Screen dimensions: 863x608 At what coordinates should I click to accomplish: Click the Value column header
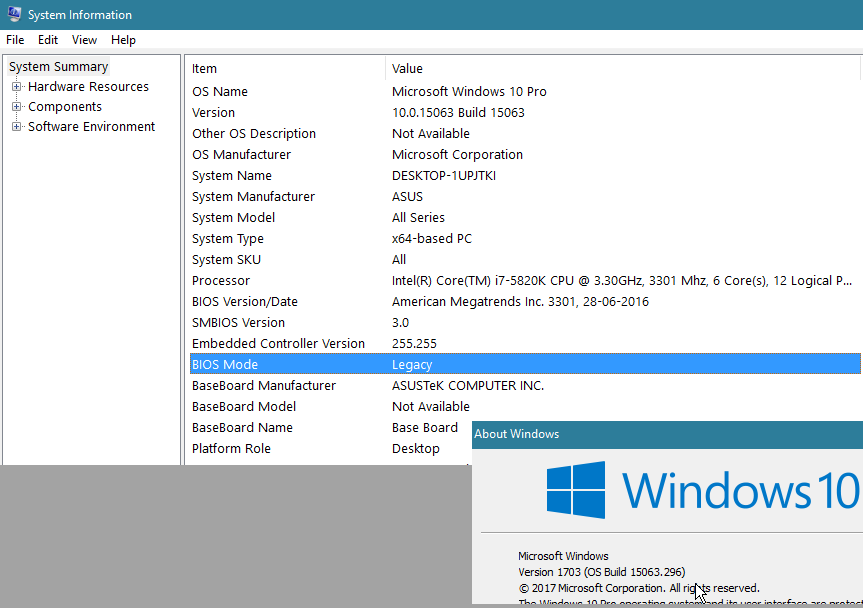coord(623,69)
